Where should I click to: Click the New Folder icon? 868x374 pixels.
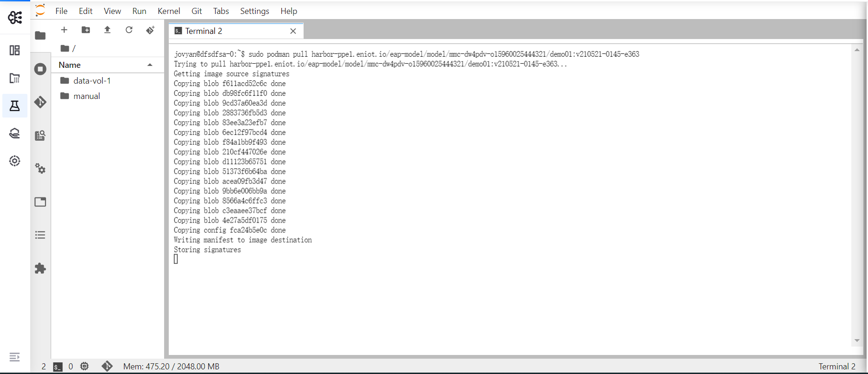86,30
